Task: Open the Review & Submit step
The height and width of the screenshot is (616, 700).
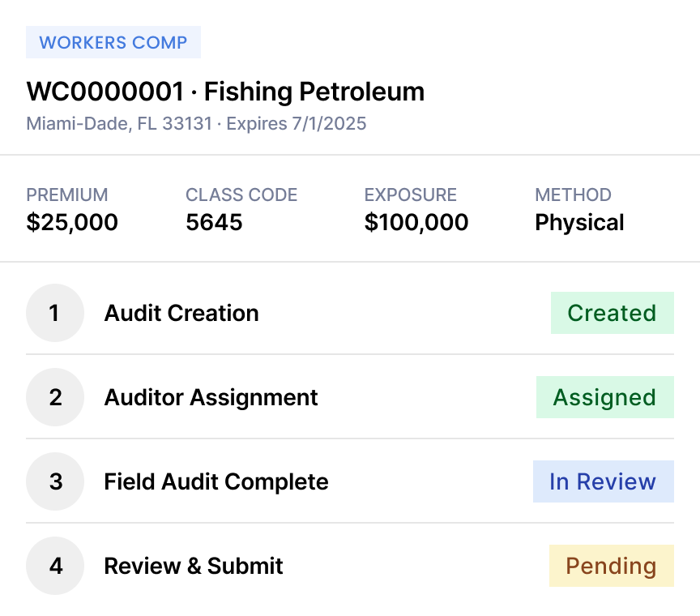Action: (350, 566)
